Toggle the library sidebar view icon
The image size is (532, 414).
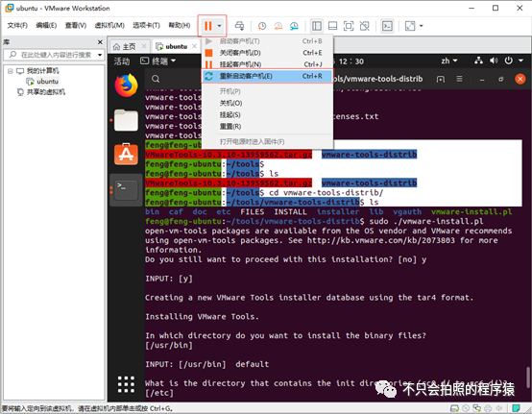coord(317,26)
